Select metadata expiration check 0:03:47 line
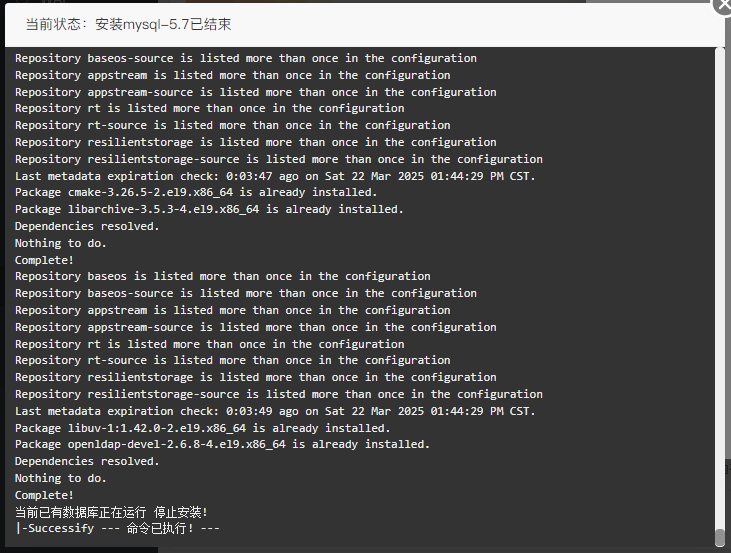Image resolution: width=731 pixels, height=553 pixels. pyautogui.click(x=275, y=176)
